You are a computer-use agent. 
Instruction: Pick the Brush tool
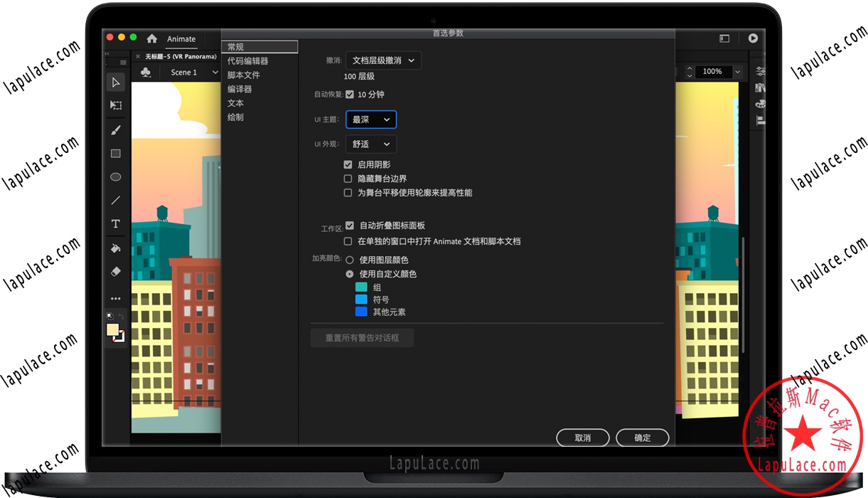[x=115, y=129]
